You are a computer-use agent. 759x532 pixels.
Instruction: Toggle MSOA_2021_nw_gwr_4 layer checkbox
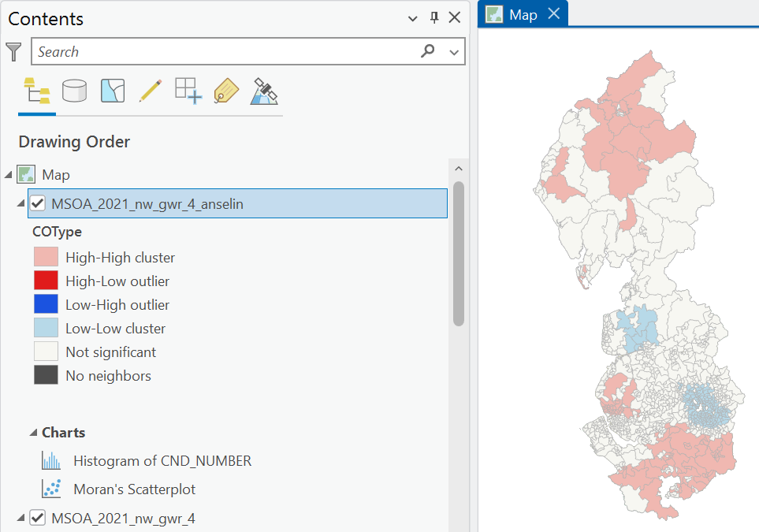[38, 518]
